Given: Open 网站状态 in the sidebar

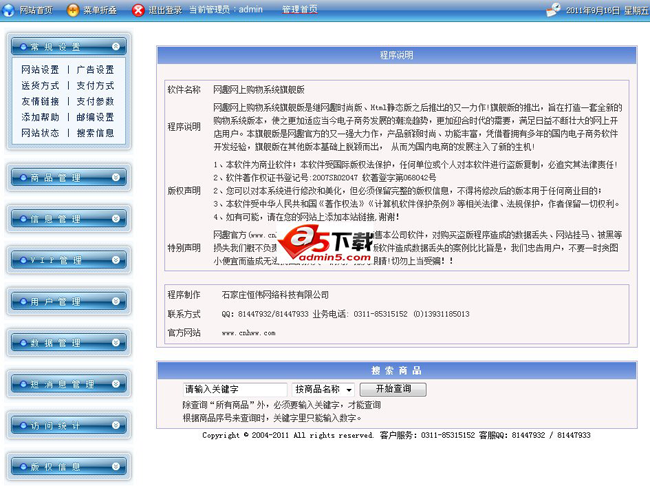Looking at the screenshot, I should [40, 133].
